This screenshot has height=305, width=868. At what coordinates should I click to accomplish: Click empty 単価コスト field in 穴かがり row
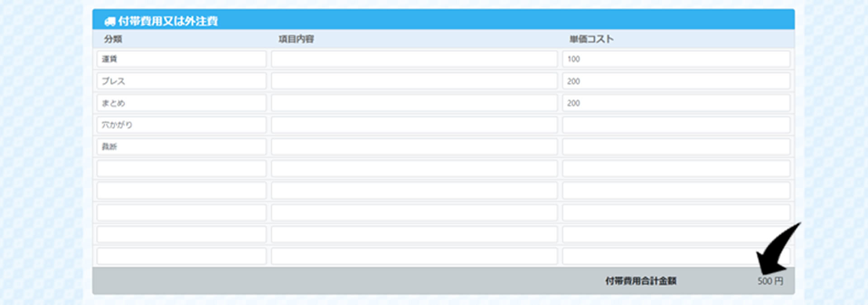click(676, 125)
